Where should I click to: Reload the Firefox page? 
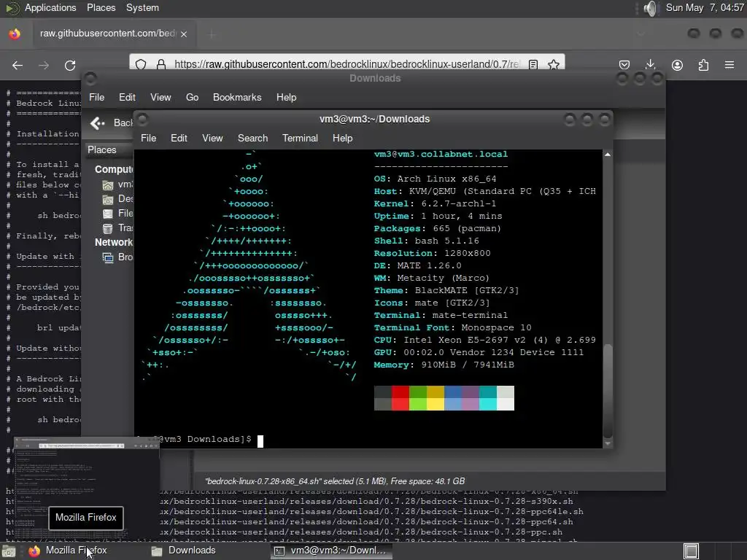pos(70,65)
